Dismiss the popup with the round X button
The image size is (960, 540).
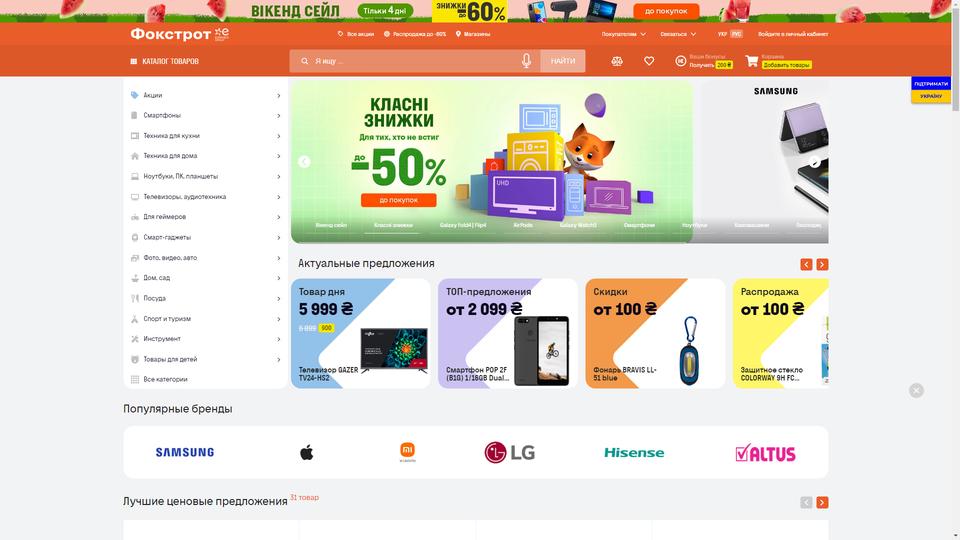coord(916,391)
